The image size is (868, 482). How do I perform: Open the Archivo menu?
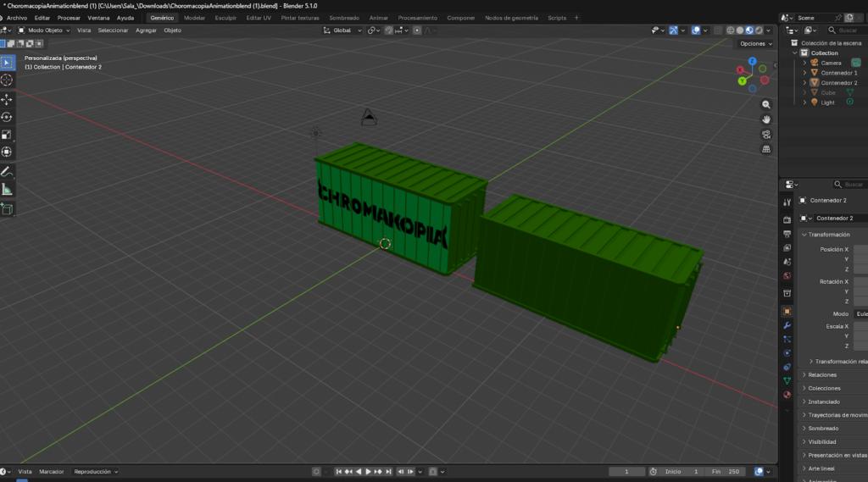[x=17, y=18]
